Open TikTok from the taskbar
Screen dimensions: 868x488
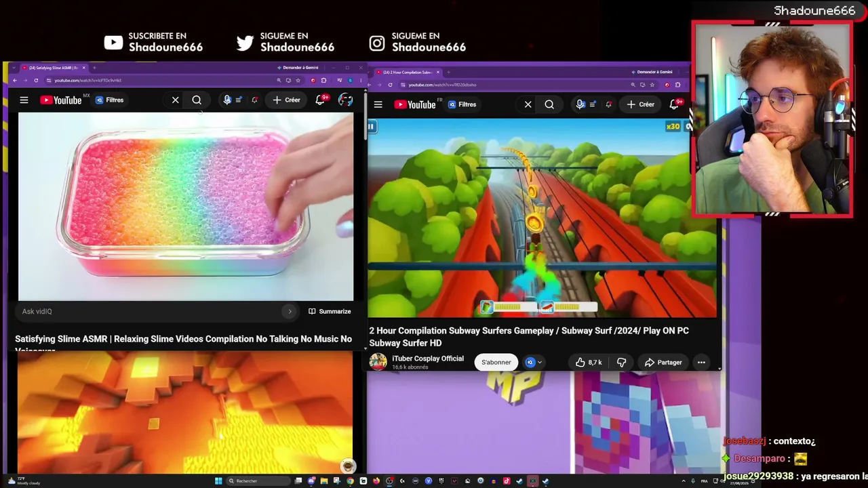click(x=507, y=481)
